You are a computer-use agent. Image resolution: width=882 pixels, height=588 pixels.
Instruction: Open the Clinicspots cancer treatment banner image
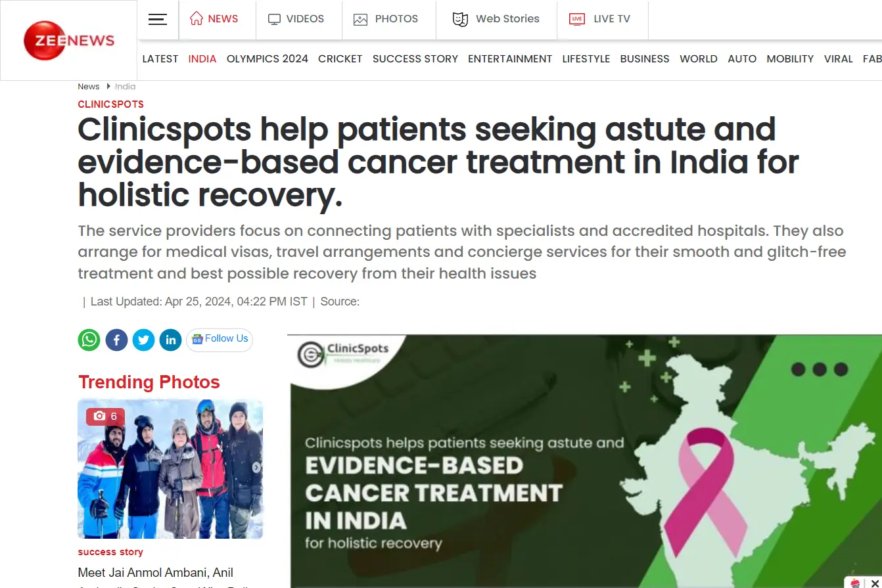tap(585, 461)
